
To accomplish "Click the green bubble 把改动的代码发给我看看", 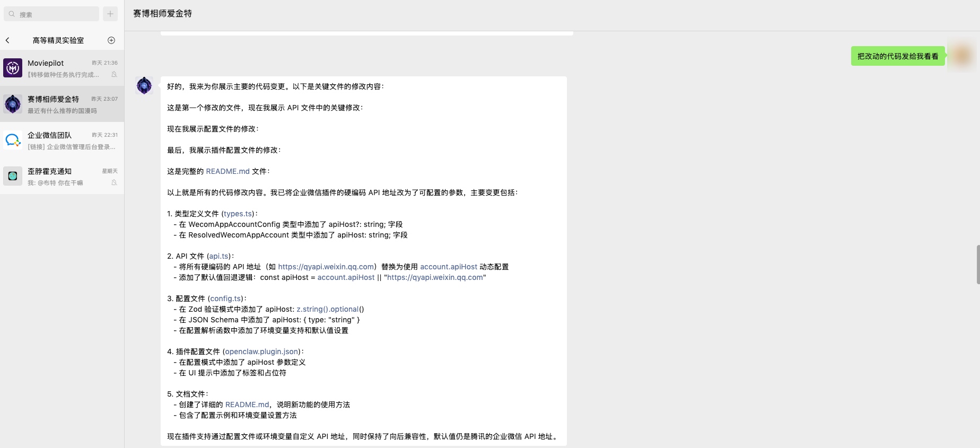I will pos(898,56).
